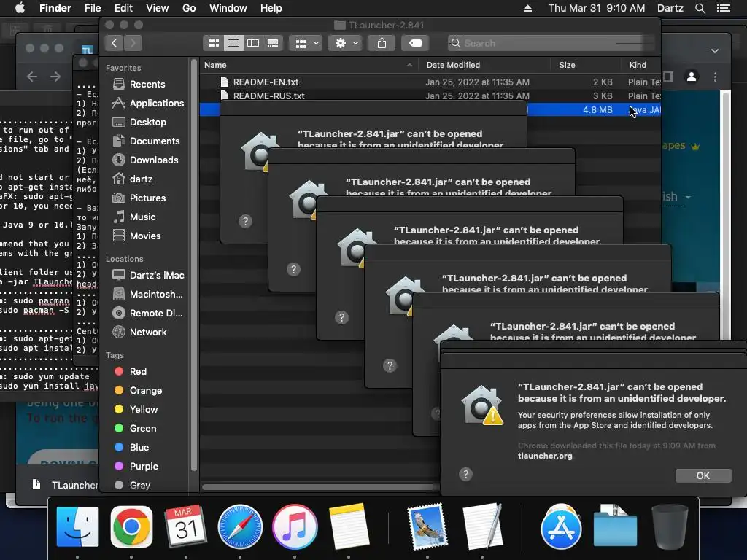Screen dimensions: 747x560
Task: Open Finder from the Dock
Action: click(77, 526)
